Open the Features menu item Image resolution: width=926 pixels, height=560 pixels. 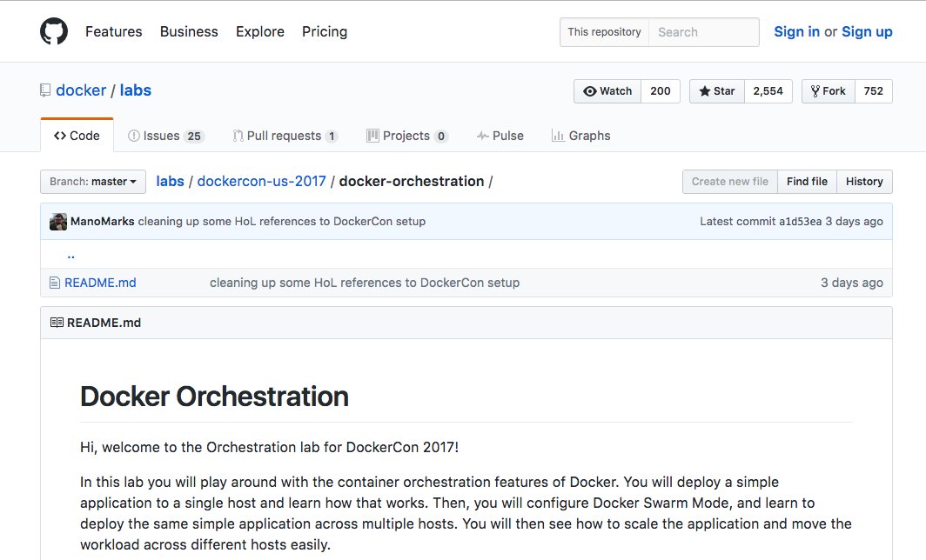click(113, 31)
